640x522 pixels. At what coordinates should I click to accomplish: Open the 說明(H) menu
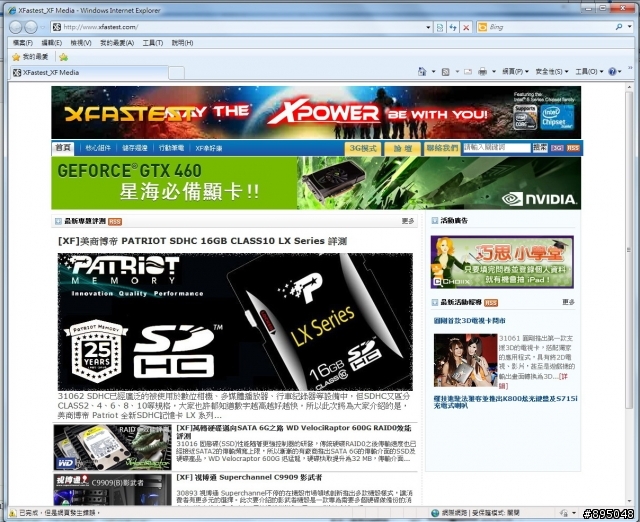coord(182,43)
